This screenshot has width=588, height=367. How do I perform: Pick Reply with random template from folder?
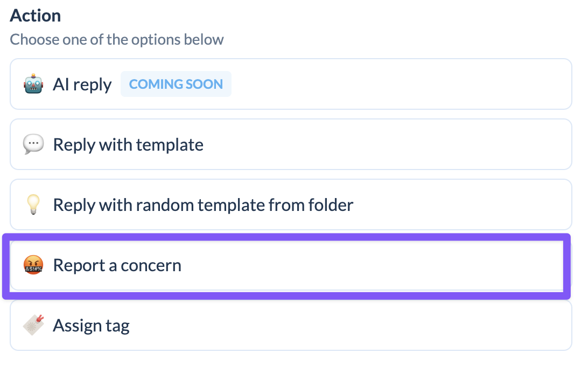tap(291, 204)
